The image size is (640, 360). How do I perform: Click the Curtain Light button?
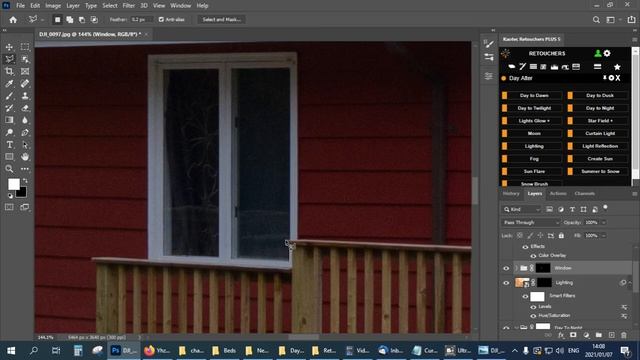pyautogui.click(x=600, y=133)
